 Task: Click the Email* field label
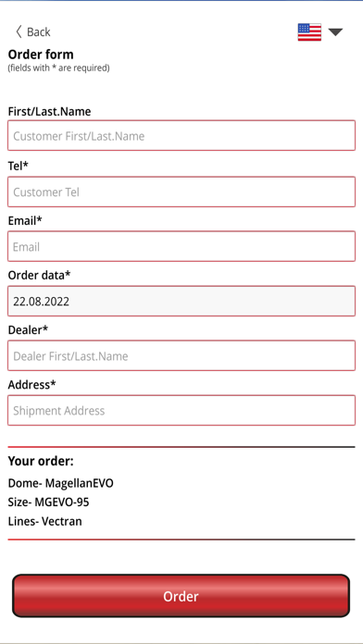tap(25, 220)
